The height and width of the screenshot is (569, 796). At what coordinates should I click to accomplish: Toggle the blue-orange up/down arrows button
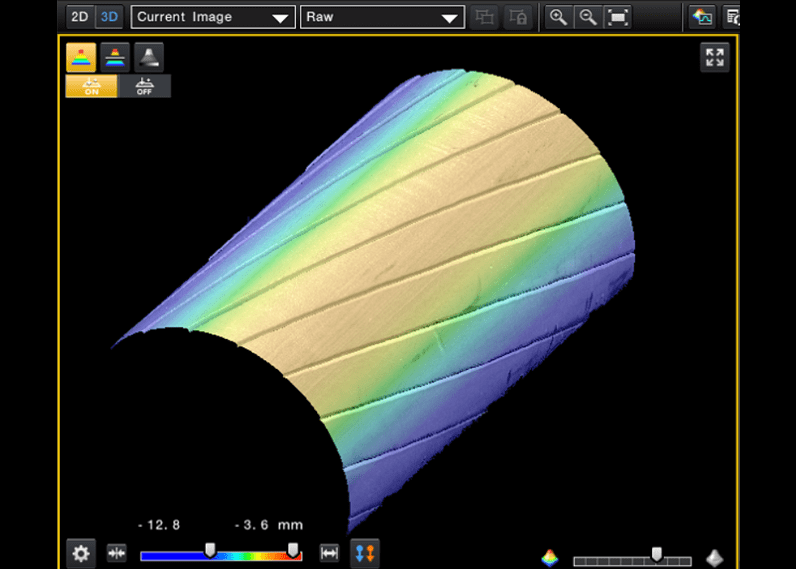point(365,553)
